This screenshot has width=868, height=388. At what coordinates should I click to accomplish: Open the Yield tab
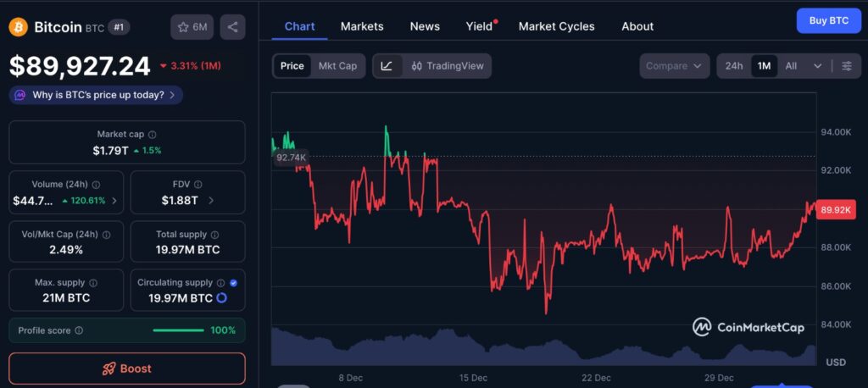tap(480, 26)
